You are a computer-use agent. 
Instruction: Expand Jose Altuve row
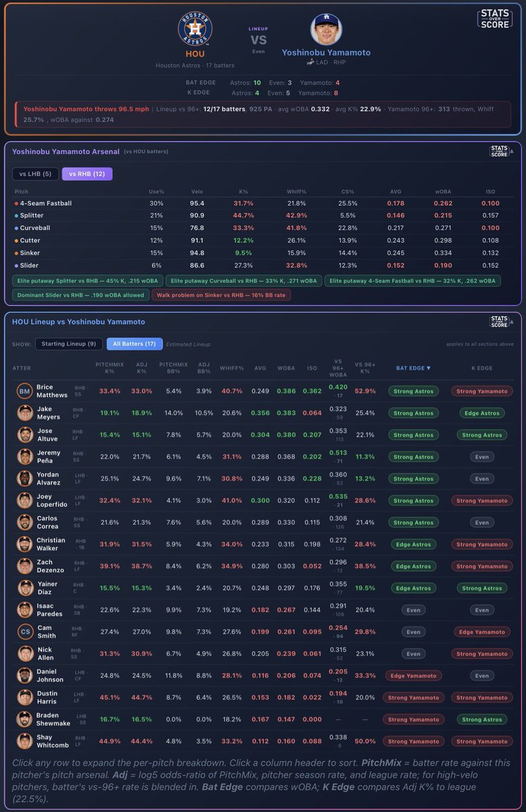(x=263, y=435)
